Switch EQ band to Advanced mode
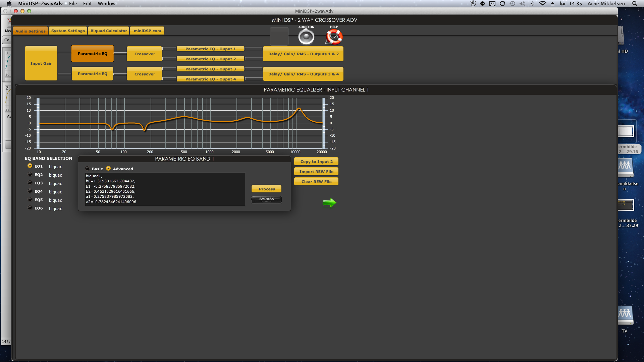 (108, 169)
